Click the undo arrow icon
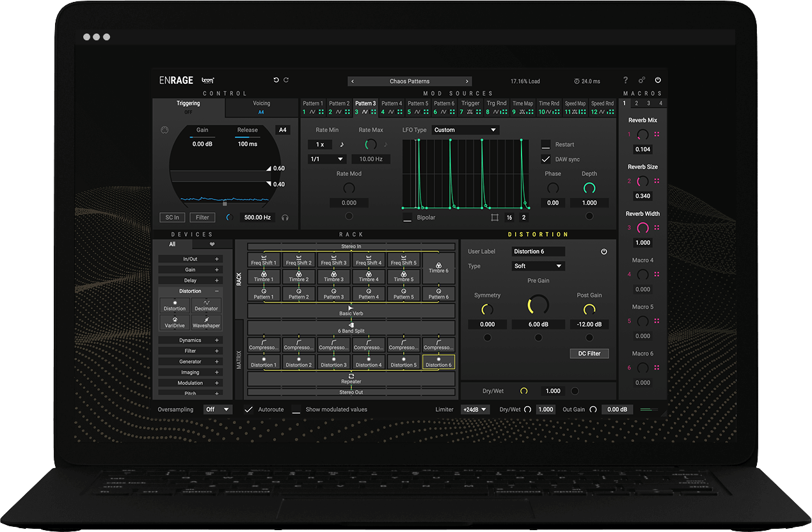Viewport: 812px width, 532px height. [276, 80]
